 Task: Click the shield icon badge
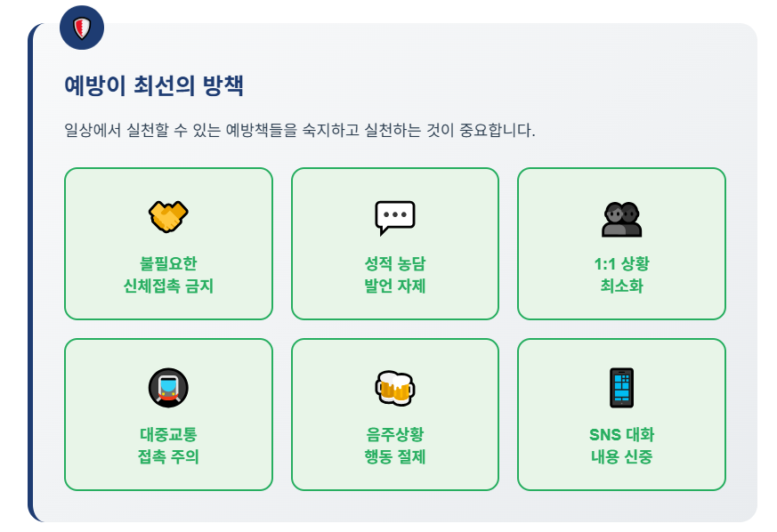[x=82, y=28]
